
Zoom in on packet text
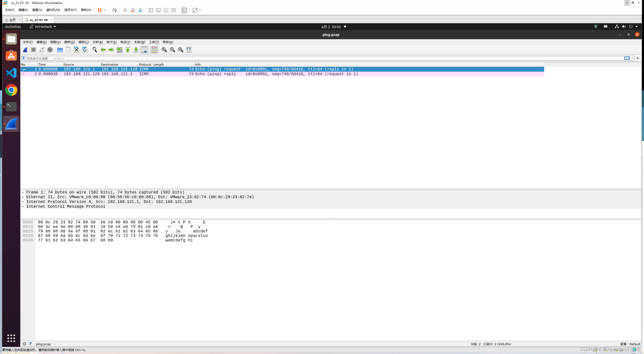[164, 50]
